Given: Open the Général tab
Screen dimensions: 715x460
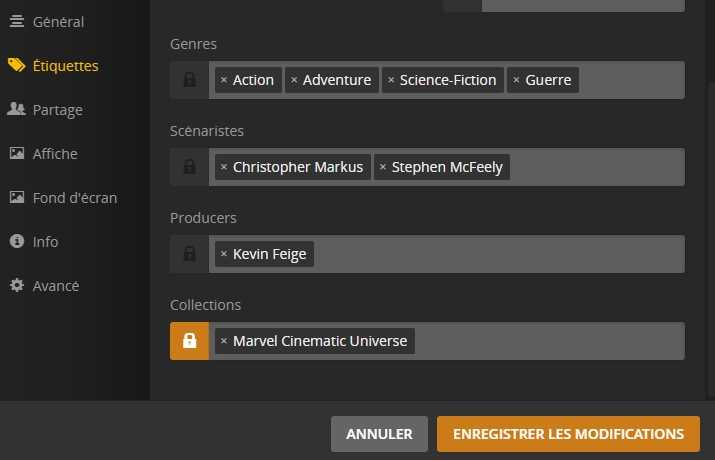Looking at the screenshot, I should 58,22.
